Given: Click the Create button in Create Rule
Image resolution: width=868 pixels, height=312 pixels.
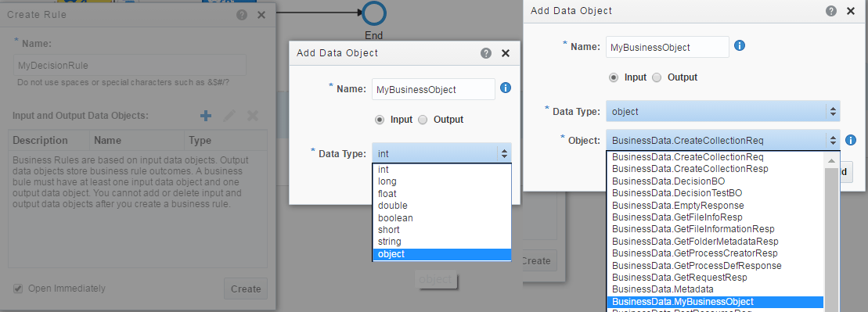Looking at the screenshot, I should (246, 289).
